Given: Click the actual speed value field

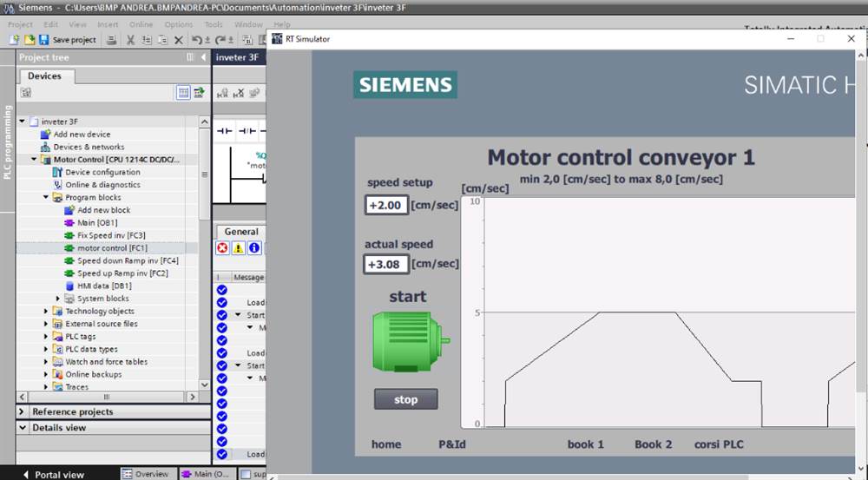Looking at the screenshot, I should [386, 264].
